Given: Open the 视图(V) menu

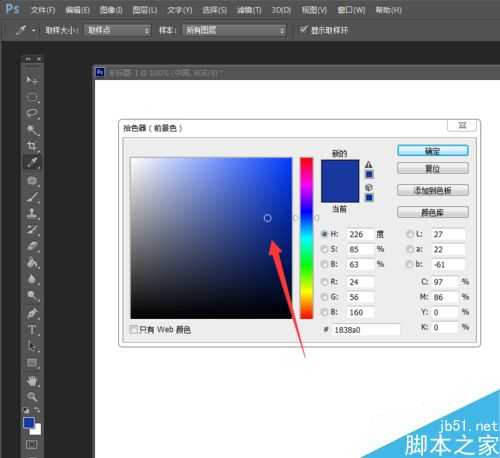Looking at the screenshot, I should [314, 10].
